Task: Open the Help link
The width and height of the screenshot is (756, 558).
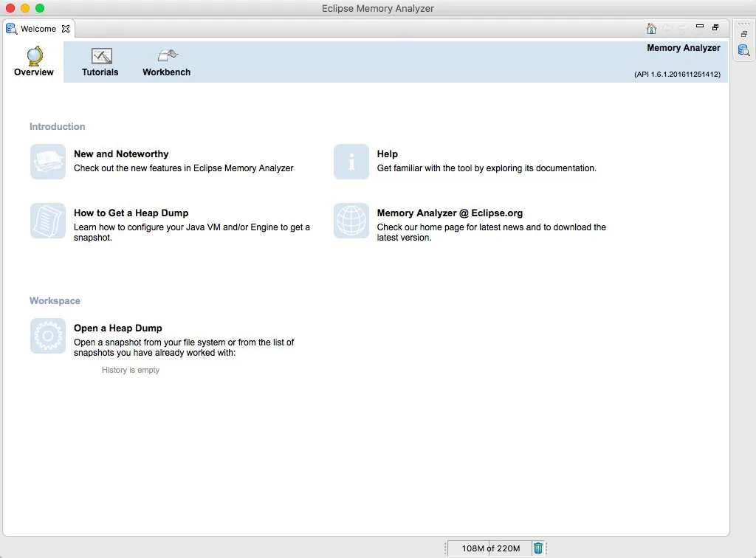Action: coord(387,154)
